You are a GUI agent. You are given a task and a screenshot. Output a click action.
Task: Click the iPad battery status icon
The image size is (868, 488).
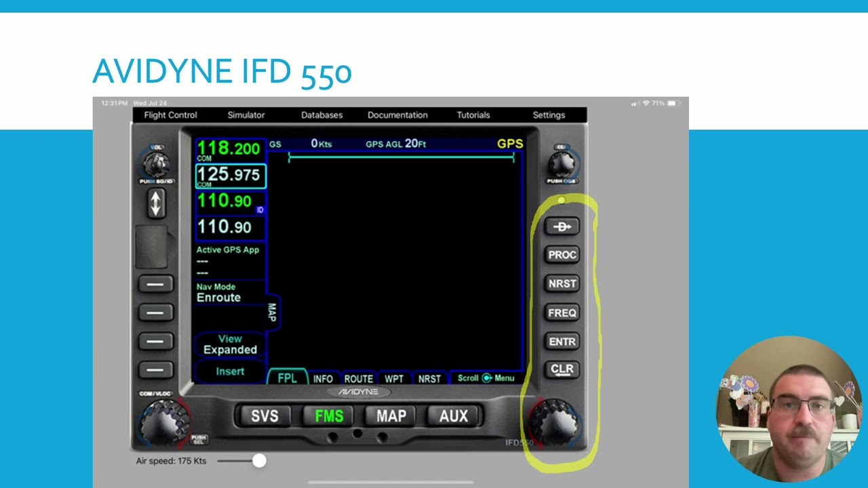673,103
